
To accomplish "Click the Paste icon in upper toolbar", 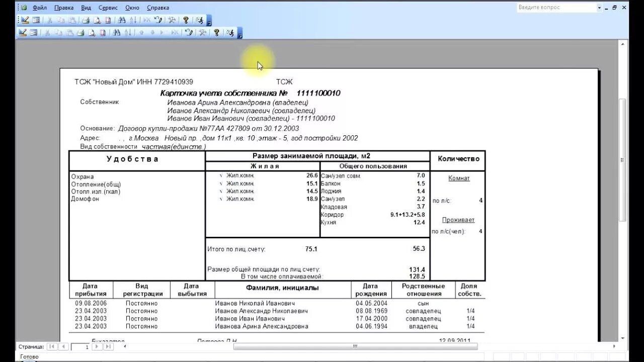I will (72, 20).
